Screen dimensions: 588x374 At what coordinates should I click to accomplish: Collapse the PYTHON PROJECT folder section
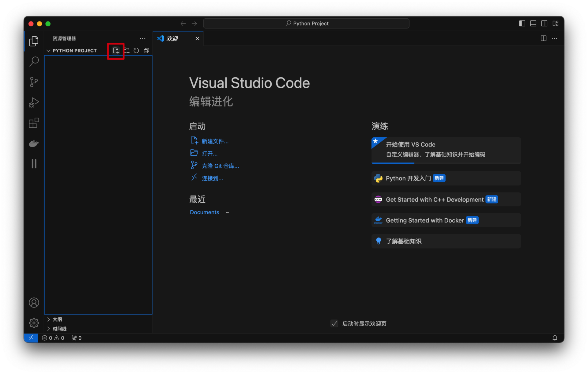pyautogui.click(x=75, y=51)
